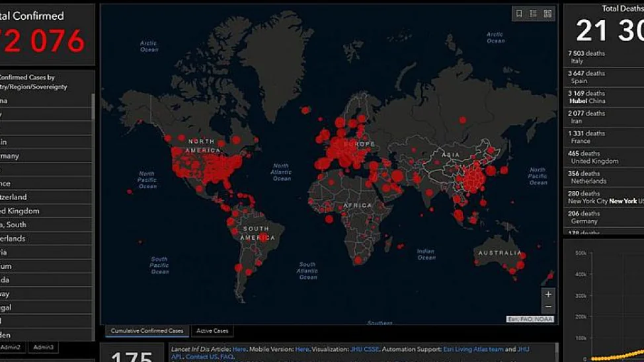
Task: Select '2 077 deaths Iran' entry
Action: 604,117
